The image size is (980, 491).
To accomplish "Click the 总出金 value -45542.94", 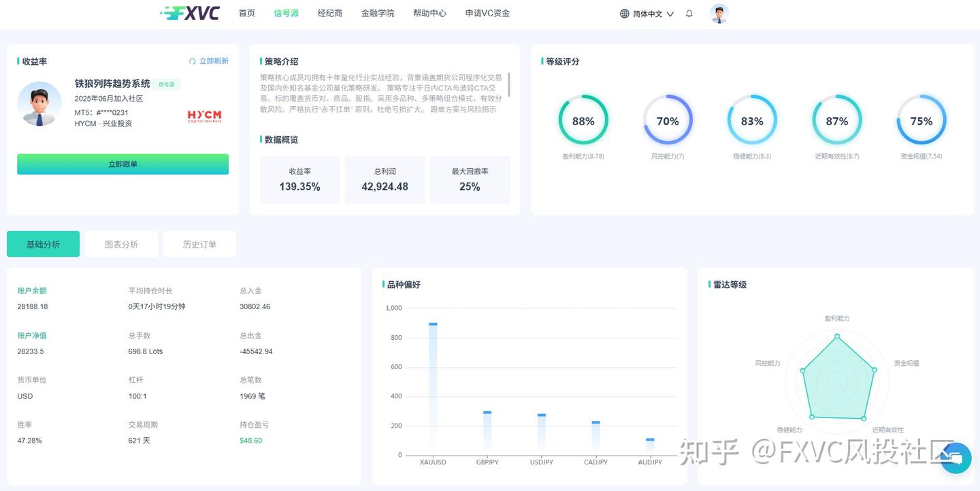I will (257, 351).
